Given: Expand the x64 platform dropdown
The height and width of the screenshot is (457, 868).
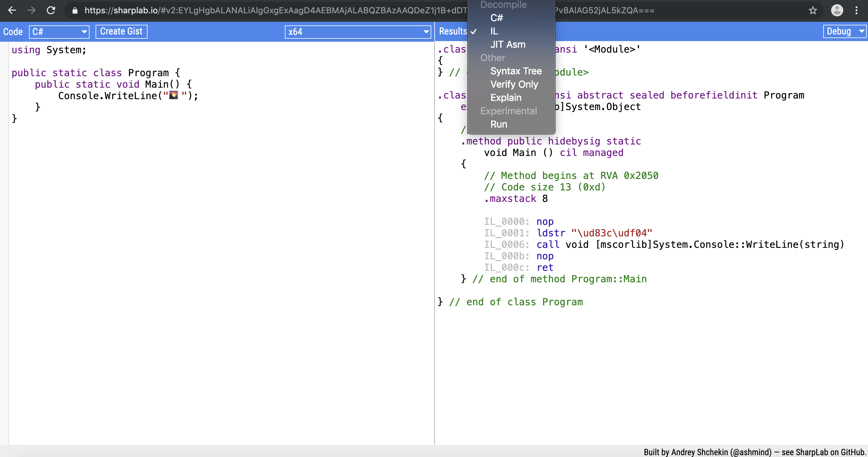Looking at the screenshot, I should [358, 32].
